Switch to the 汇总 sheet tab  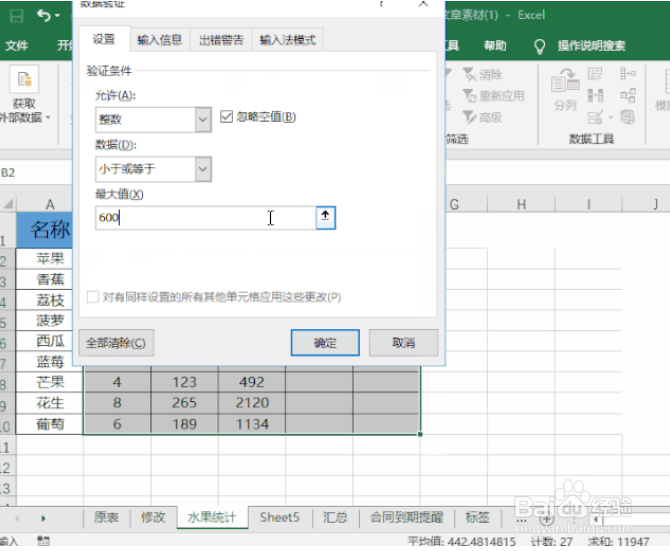335,518
